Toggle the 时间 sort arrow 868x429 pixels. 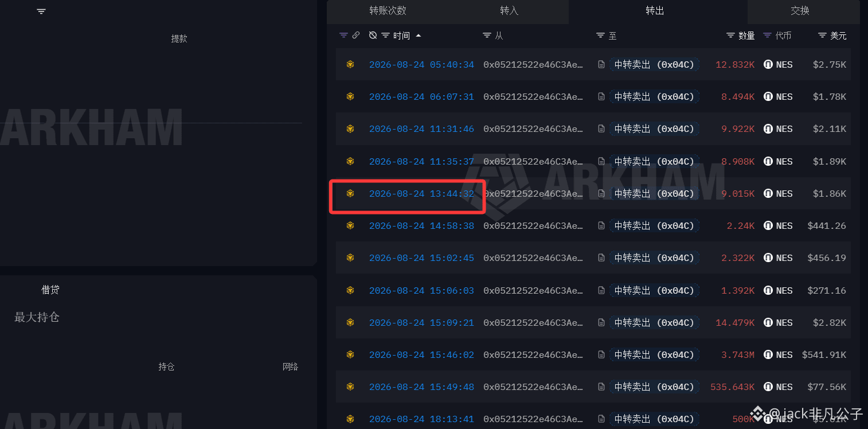[419, 36]
